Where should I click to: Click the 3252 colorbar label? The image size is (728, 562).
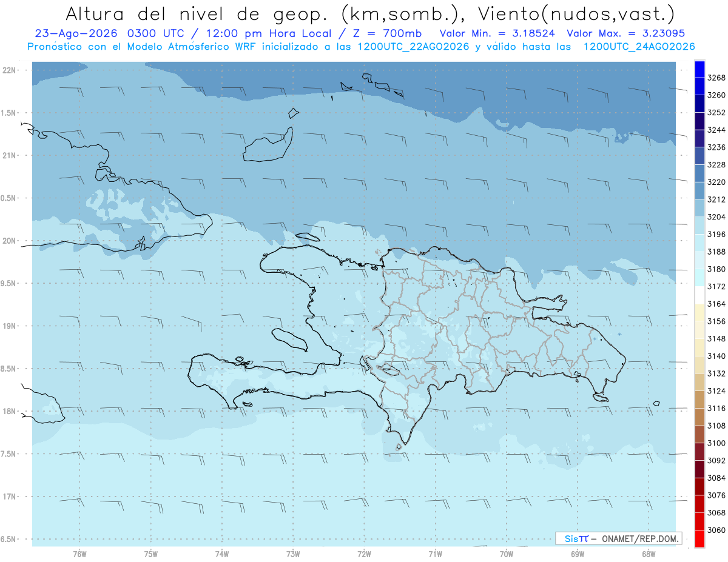pos(716,113)
